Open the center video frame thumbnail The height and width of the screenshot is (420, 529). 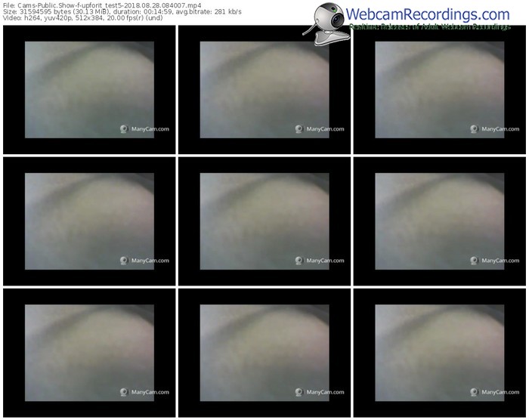(264, 221)
